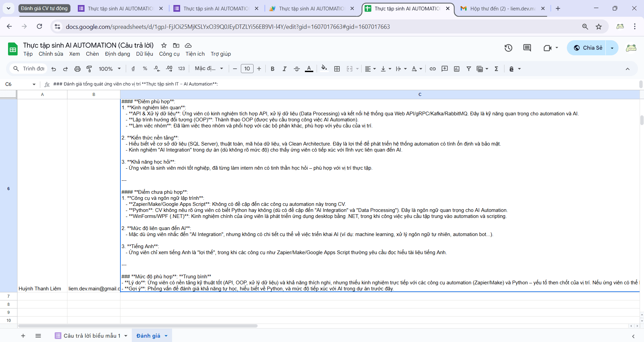Viewport: 644px width, 342px height.
Task: Click the Insert chart icon
Action: (x=457, y=69)
